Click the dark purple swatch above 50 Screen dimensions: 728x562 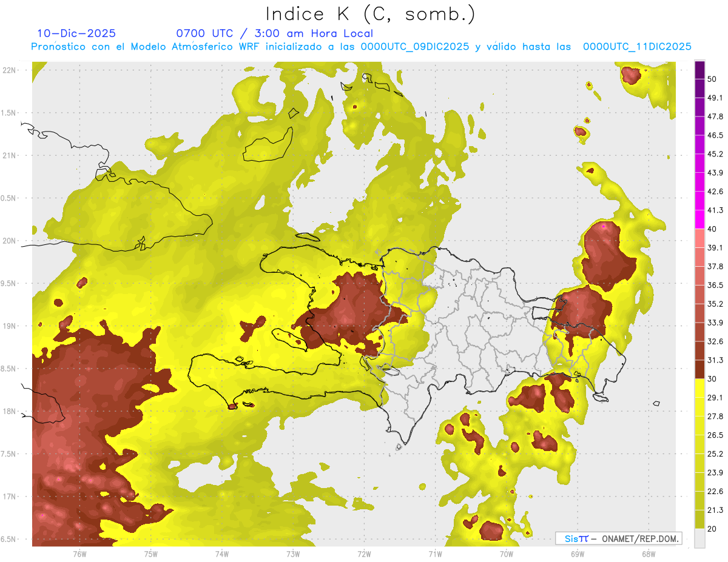click(x=699, y=70)
